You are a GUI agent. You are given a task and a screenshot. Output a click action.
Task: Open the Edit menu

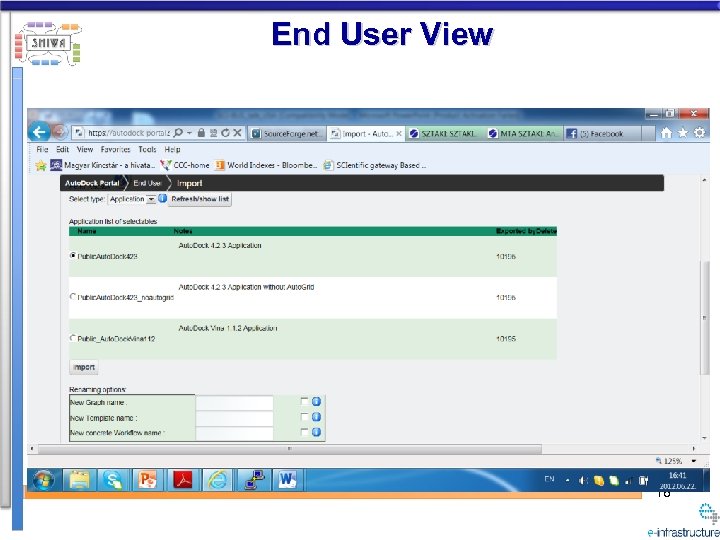coord(62,149)
